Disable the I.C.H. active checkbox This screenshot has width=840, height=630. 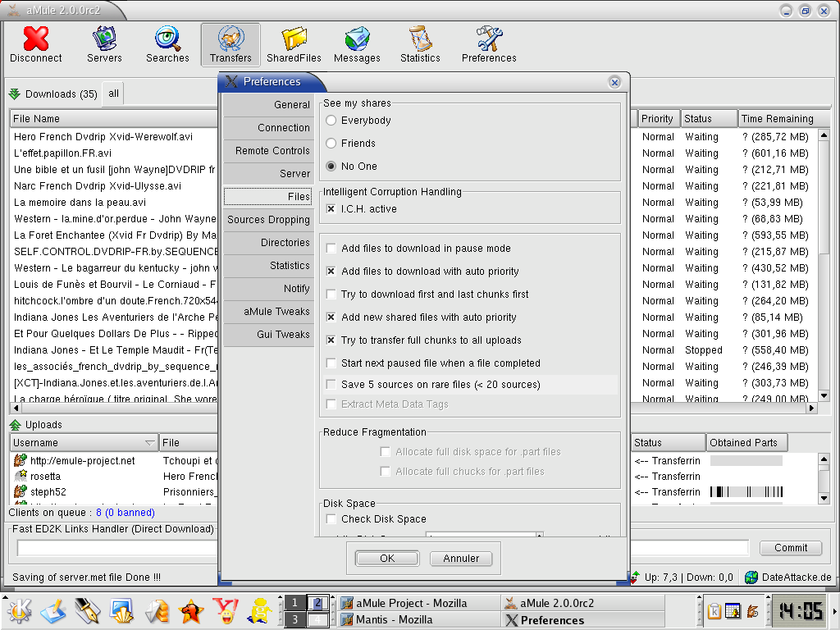(331, 209)
